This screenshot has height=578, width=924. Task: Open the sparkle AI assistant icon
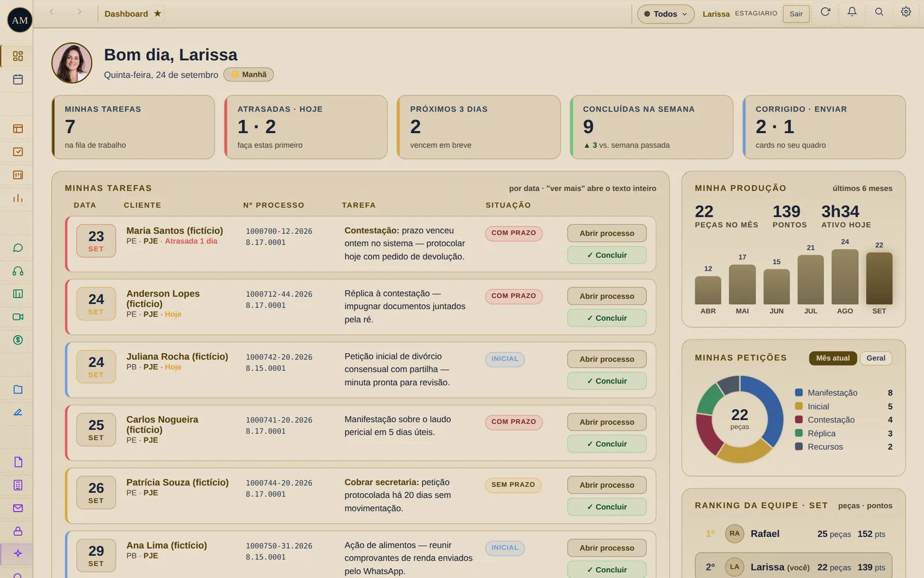18,553
